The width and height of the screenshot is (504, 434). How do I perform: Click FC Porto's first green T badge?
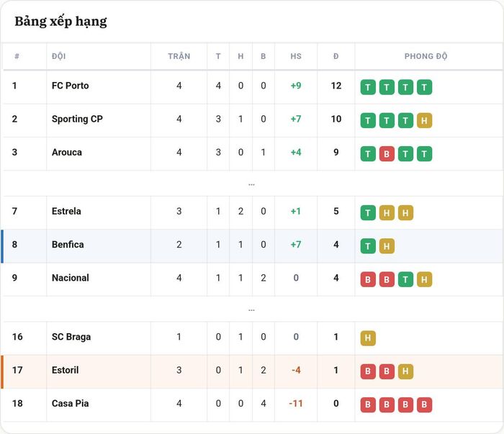368,87
